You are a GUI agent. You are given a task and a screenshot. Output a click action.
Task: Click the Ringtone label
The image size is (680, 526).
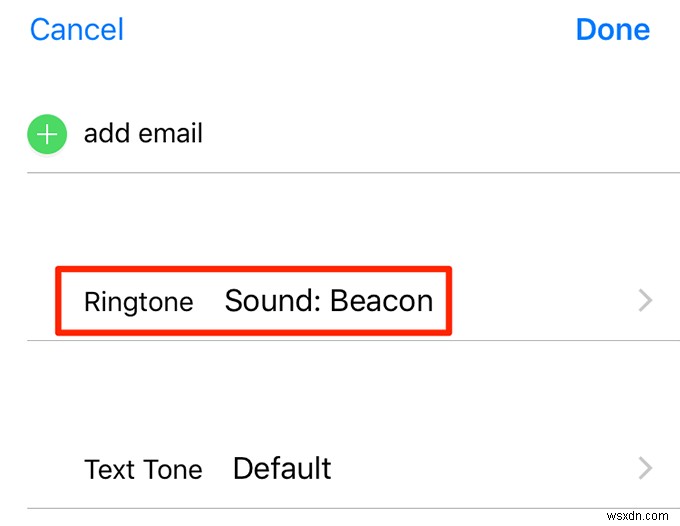tap(139, 302)
